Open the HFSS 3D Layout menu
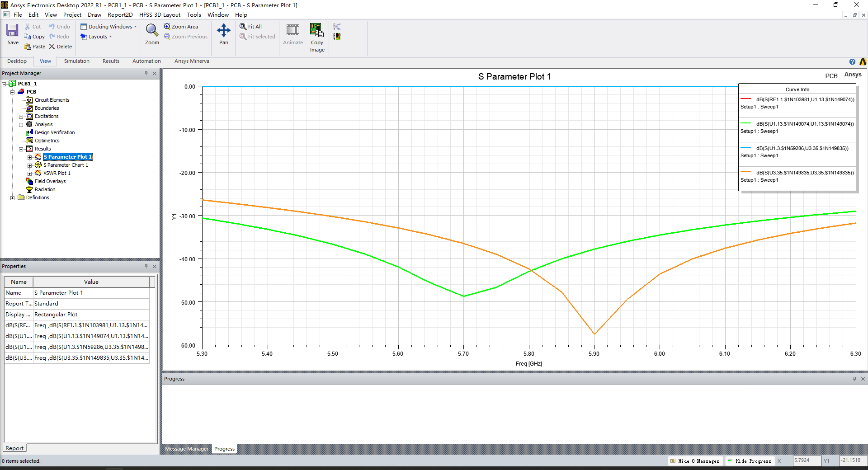This screenshot has width=868, height=470. [160, 14]
